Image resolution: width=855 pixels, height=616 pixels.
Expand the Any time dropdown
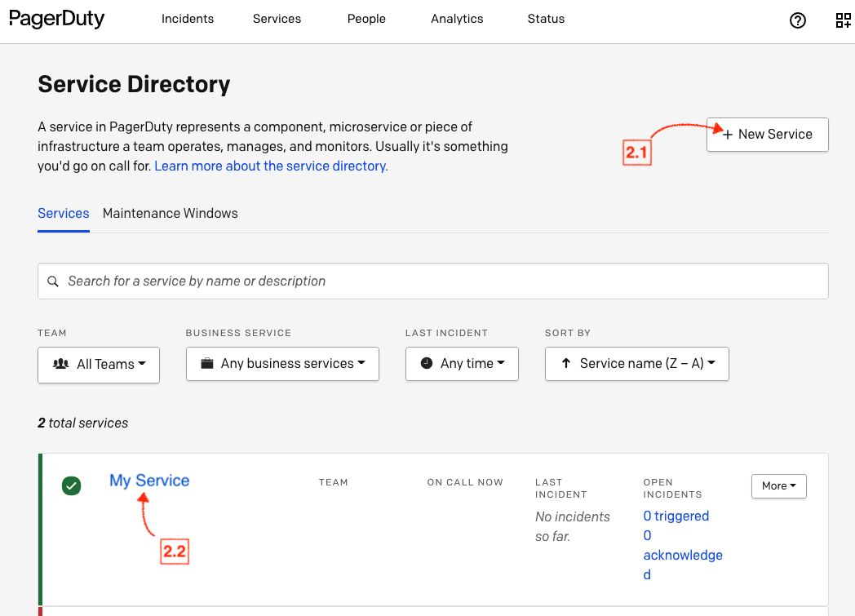click(x=462, y=364)
